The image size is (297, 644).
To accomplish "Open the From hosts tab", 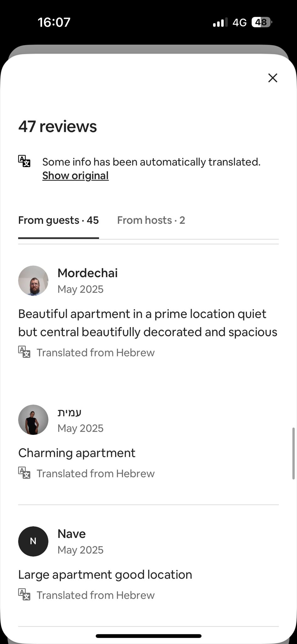I will point(151,220).
